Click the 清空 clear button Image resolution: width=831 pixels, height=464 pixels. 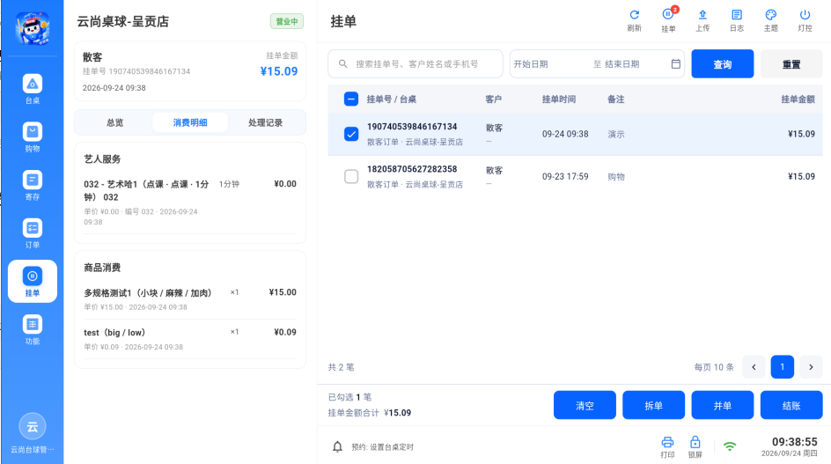[x=585, y=405]
